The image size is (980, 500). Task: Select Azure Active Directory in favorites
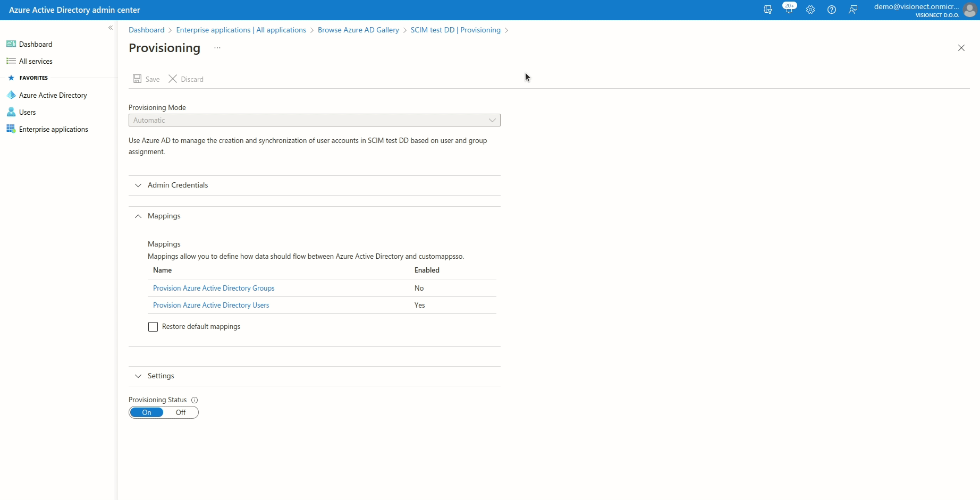point(53,96)
